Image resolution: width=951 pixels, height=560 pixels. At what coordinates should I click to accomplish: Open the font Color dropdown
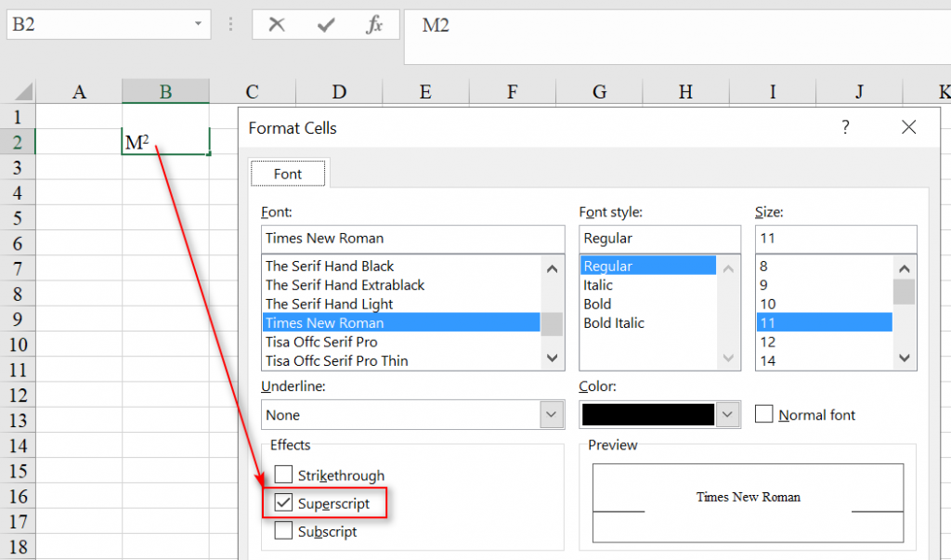point(727,414)
